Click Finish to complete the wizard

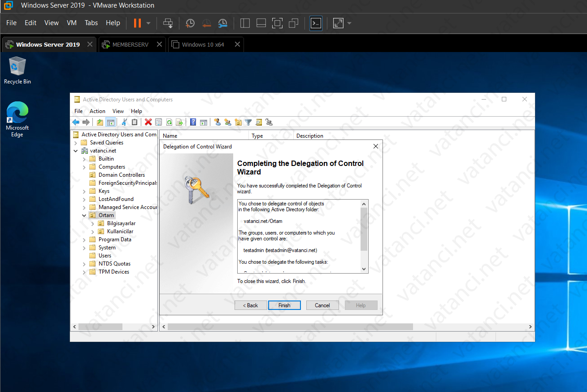click(x=284, y=305)
